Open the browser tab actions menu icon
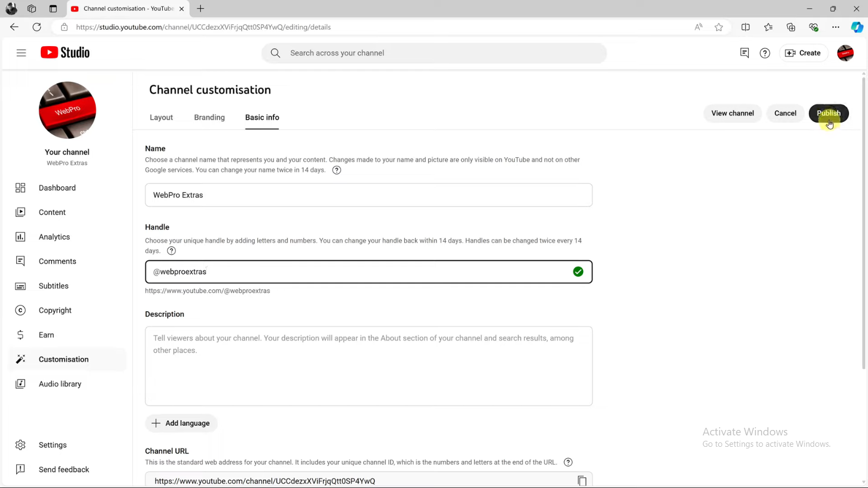 coord(53,9)
